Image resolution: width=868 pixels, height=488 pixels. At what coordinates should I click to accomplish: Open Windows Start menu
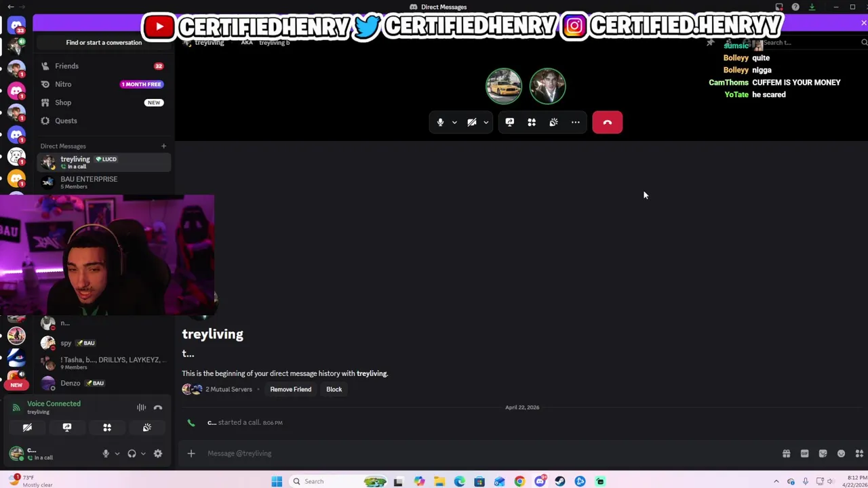(277, 481)
